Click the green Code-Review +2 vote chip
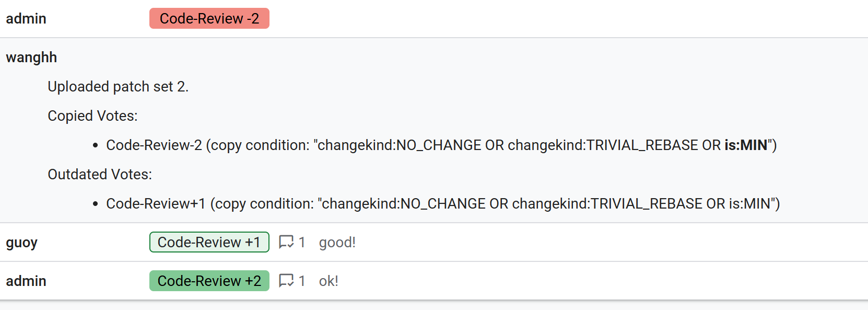868x310 pixels. (209, 281)
